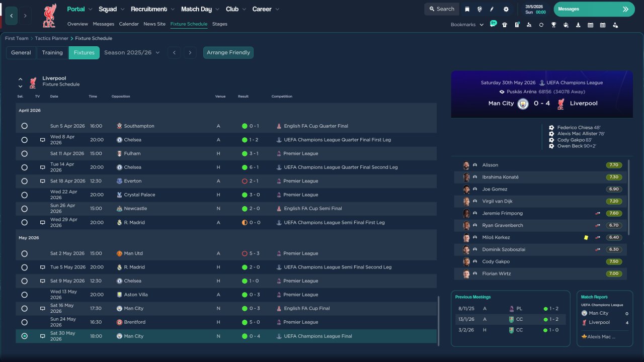The image size is (644, 362).
Task: Click the Arrange Friendly button
Action: tap(228, 53)
